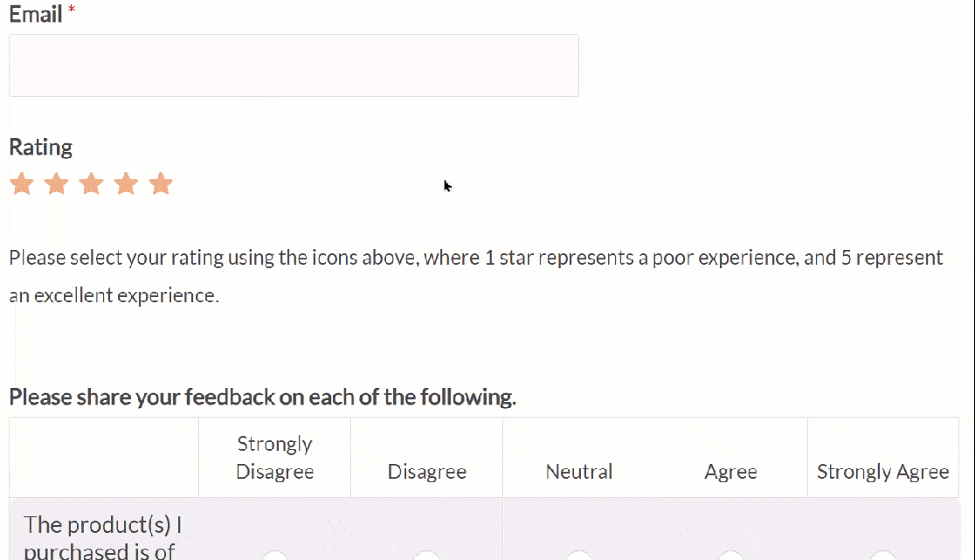Click the Email input field

pyautogui.click(x=294, y=65)
